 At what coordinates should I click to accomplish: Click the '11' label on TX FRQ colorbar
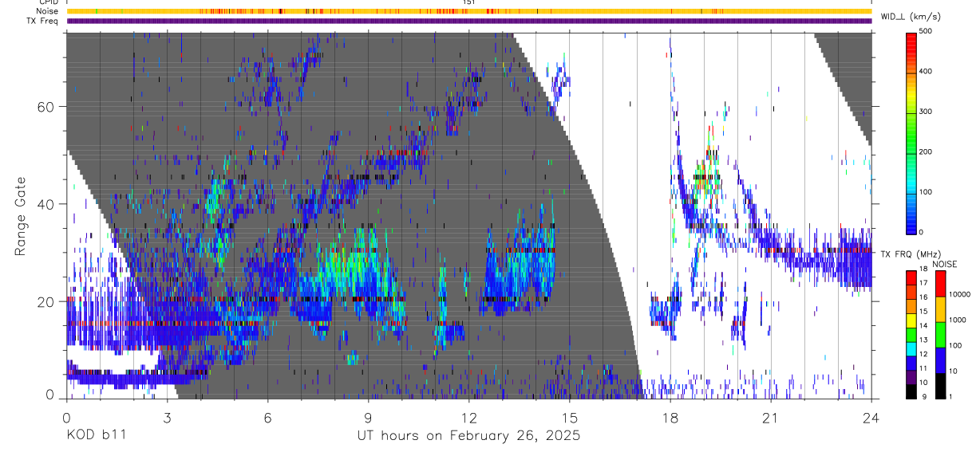pyautogui.click(x=924, y=368)
